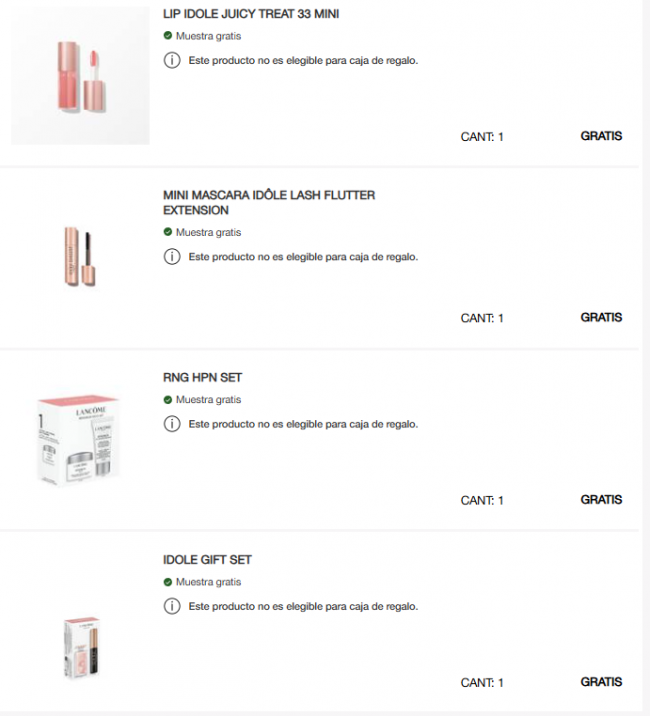650x716 pixels.
Task: Click info icon under Idole Gift Set
Action: click(171, 606)
